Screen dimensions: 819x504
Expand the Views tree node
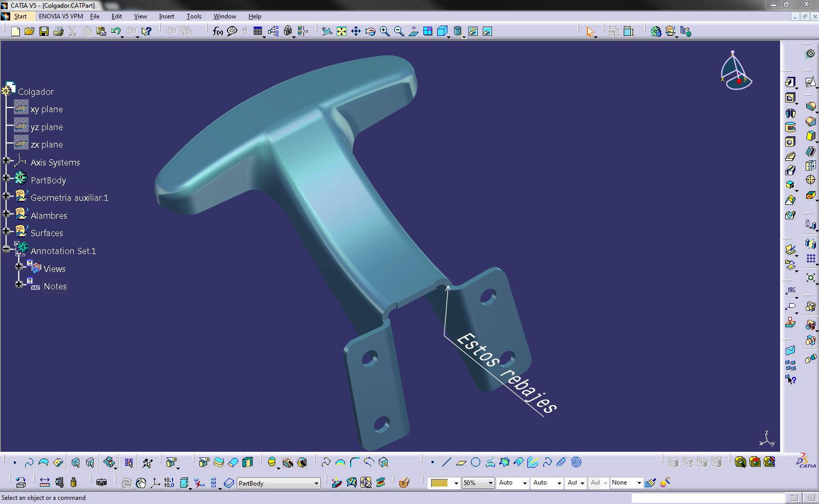point(19,266)
